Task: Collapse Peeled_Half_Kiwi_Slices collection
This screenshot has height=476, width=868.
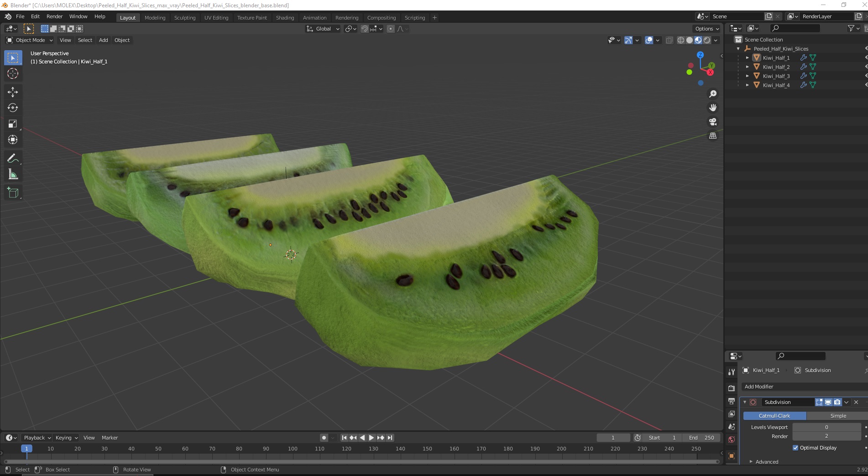Action: (x=738, y=49)
